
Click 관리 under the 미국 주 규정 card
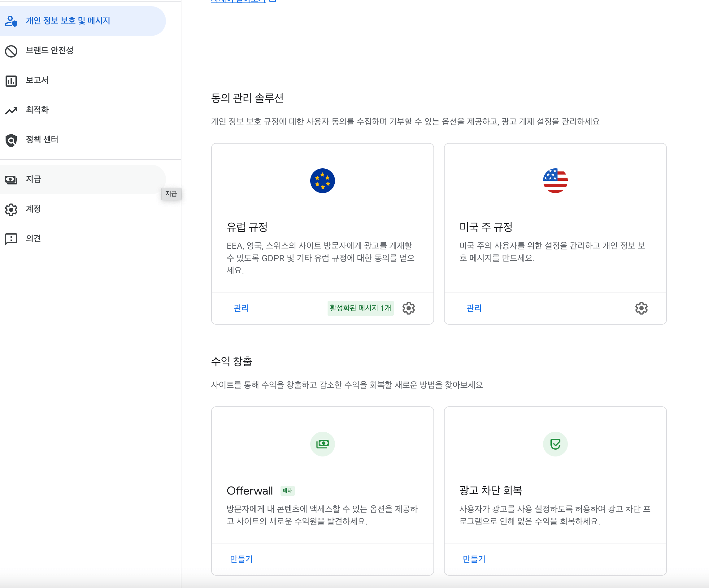(474, 308)
